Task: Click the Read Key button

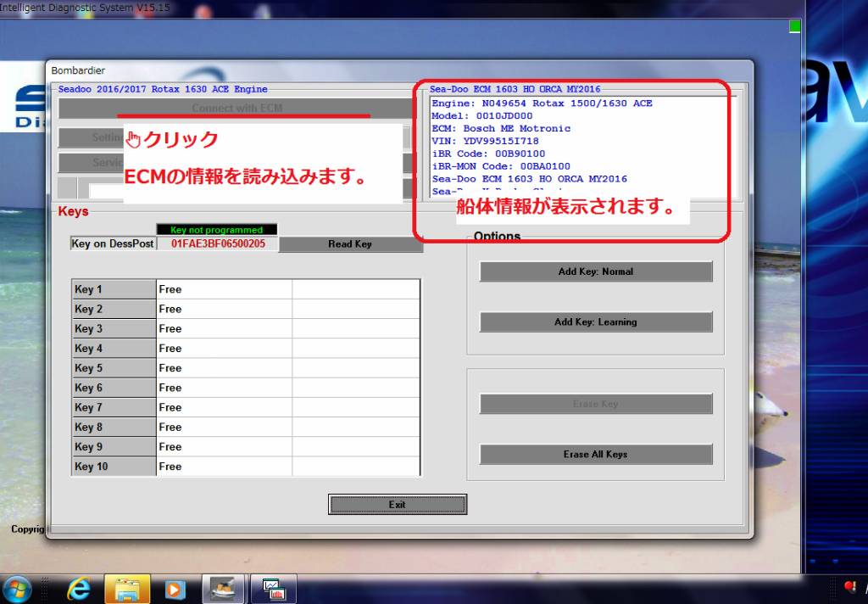Action: [x=350, y=244]
